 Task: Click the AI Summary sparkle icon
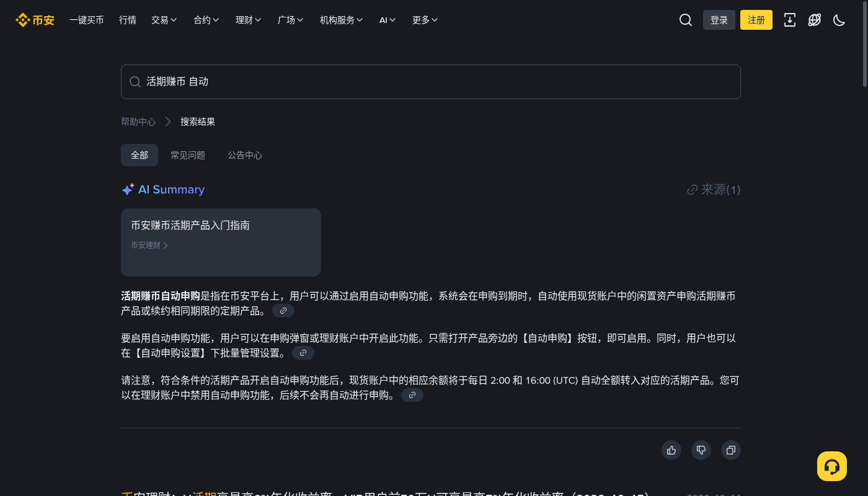point(128,190)
